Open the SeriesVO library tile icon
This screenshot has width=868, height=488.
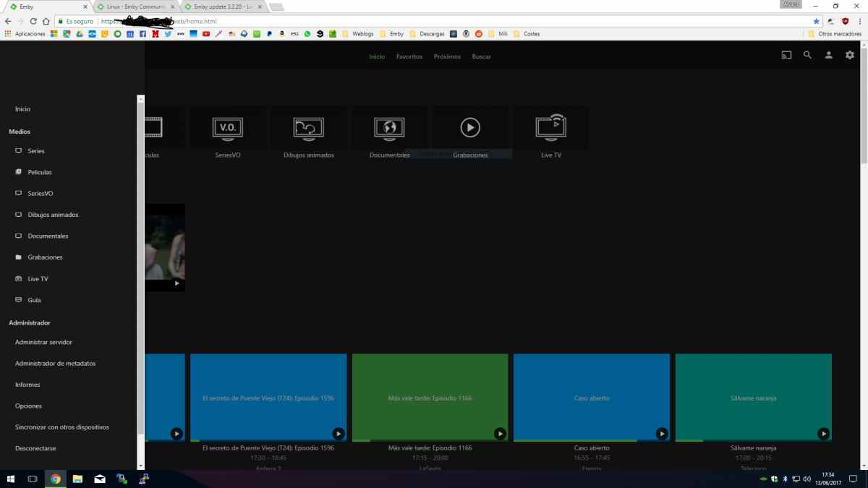228,128
